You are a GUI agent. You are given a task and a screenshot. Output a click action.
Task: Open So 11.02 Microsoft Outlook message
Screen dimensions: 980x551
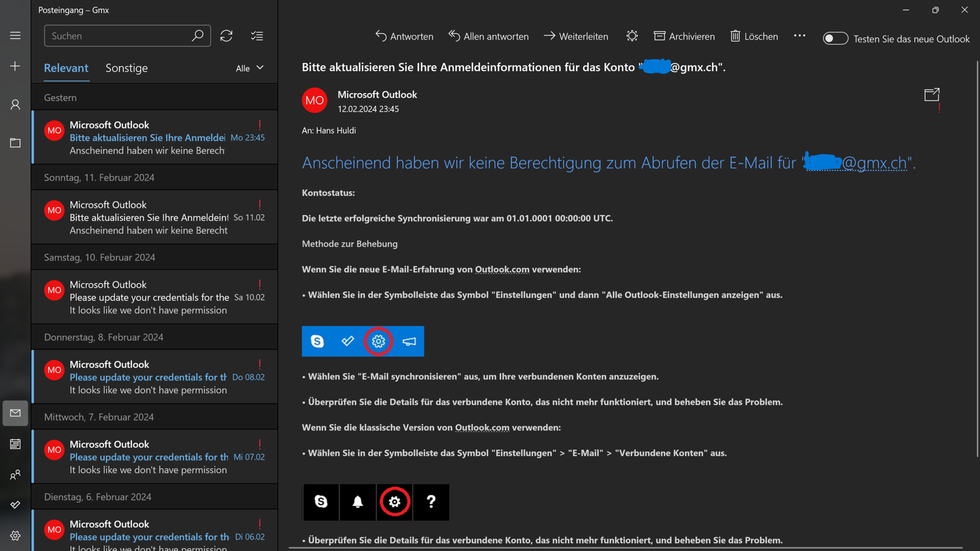click(154, 217)
